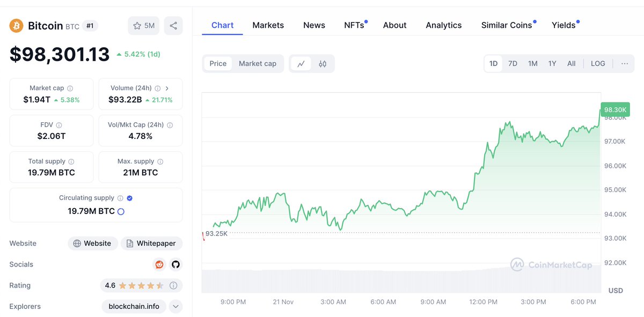644x317 pixels.
Task: Select the candlestick chart type icon
Action: [x=323, y=63]
